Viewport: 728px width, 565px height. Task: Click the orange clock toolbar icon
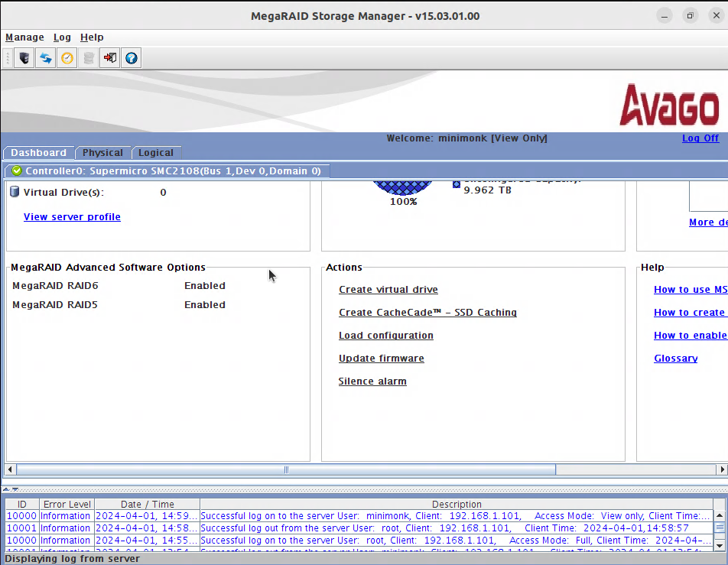pyautogui.click(x=67, y=58)
